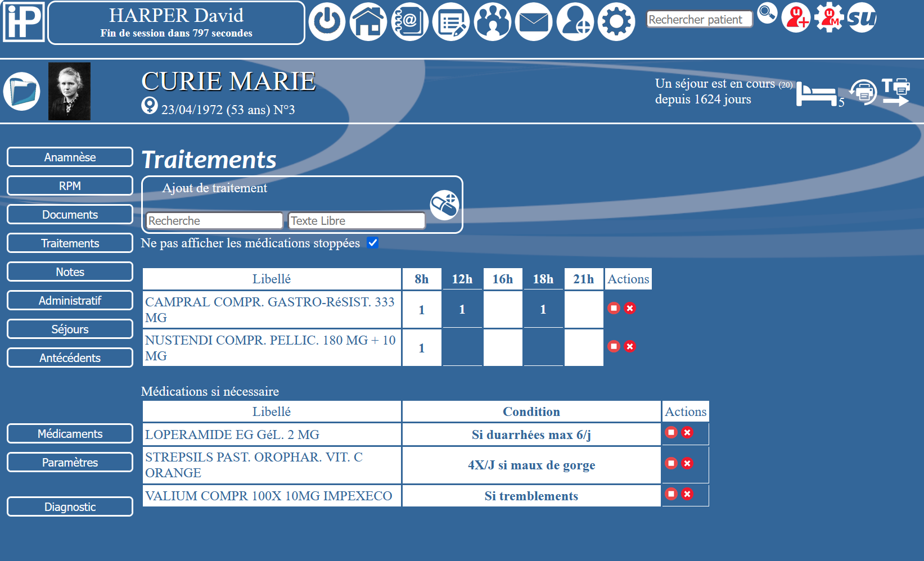Screen dimensions: 924x561
Task: Uncheck hide stopped medications checkbox
Action: click(372, 243)
